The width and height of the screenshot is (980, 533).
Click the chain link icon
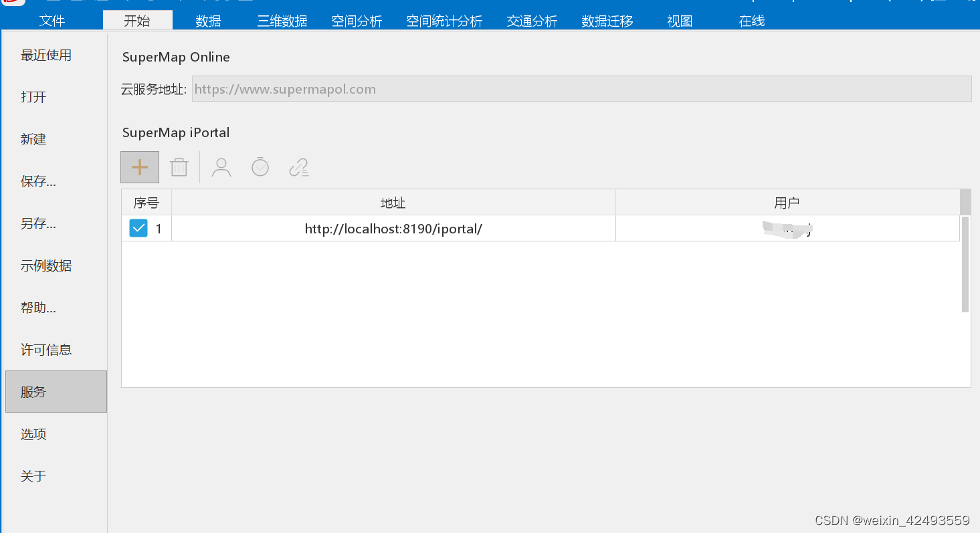[x=299, y=167]
